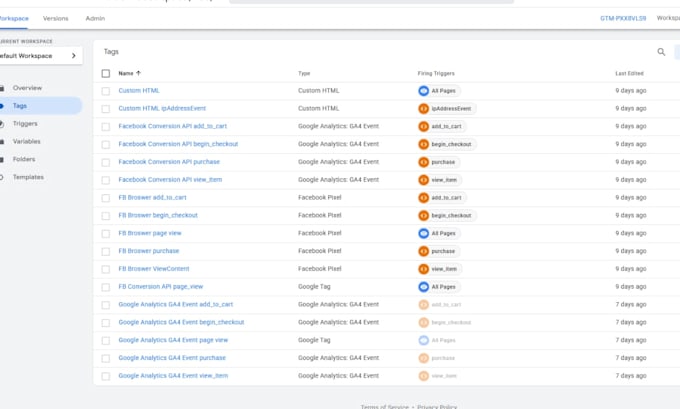Open the tags search icon

tap(661, 52)
